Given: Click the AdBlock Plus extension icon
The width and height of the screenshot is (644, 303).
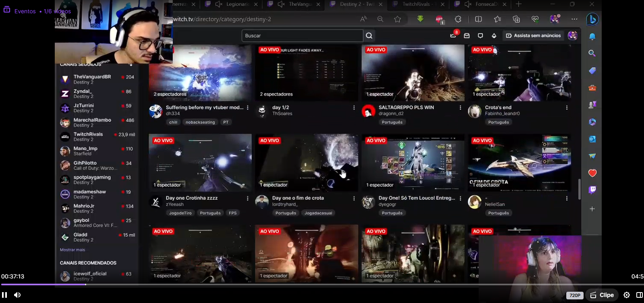Looking at the screenshot, I should tap(439, 19).
